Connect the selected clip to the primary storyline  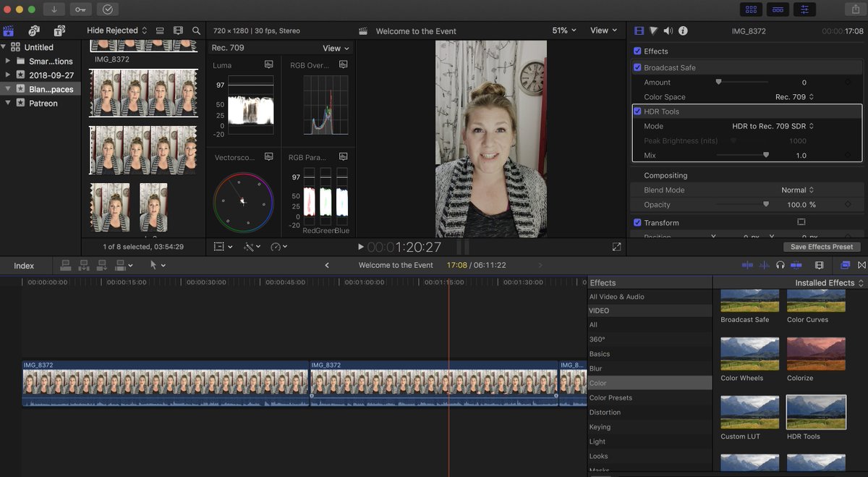66,266
